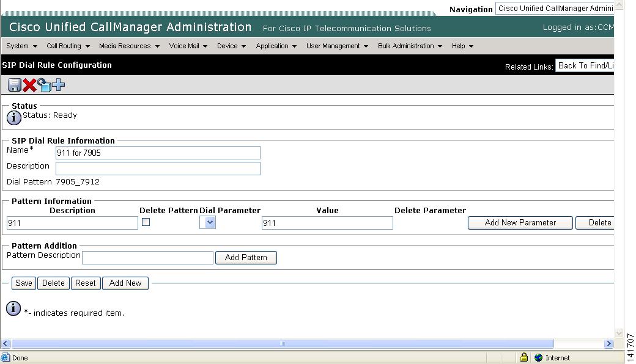Click the Logged in as text
The width and height of the screenshot is (636, 364).
[578, 27]
